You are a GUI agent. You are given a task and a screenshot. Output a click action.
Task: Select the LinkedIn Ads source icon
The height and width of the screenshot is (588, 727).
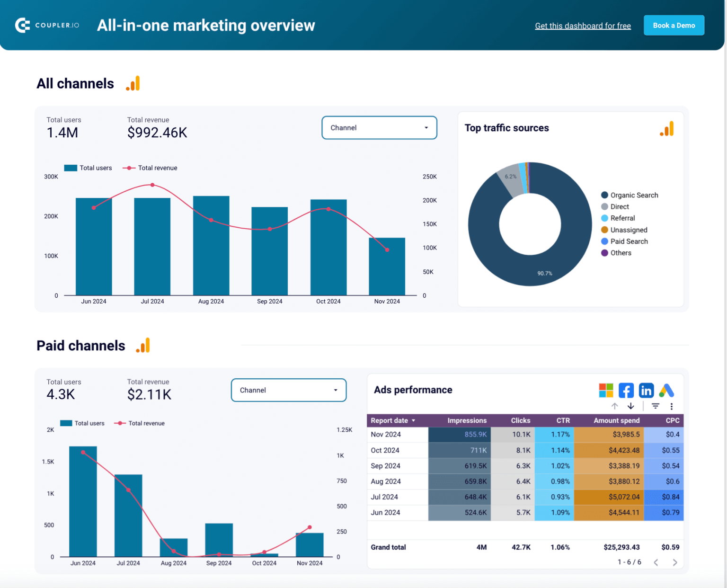(x=647, y=390)
